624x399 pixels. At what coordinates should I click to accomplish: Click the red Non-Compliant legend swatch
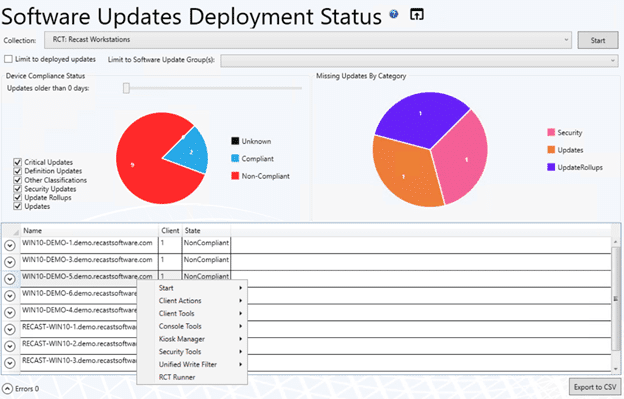coord(235,176)
